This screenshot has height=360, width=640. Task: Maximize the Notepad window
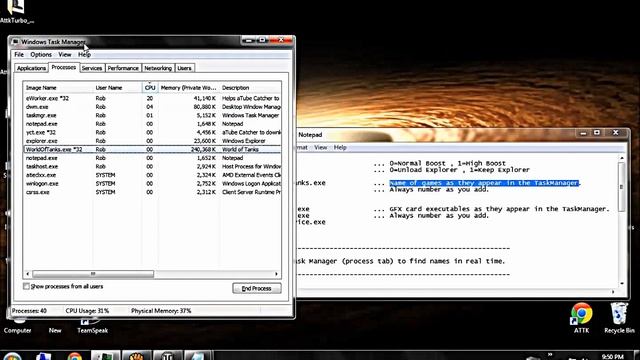click(x=597, y=133)
